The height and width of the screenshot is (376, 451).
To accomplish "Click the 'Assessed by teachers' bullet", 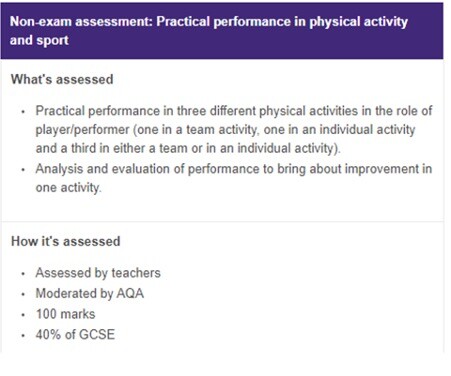I will click(x=98, y=273).
